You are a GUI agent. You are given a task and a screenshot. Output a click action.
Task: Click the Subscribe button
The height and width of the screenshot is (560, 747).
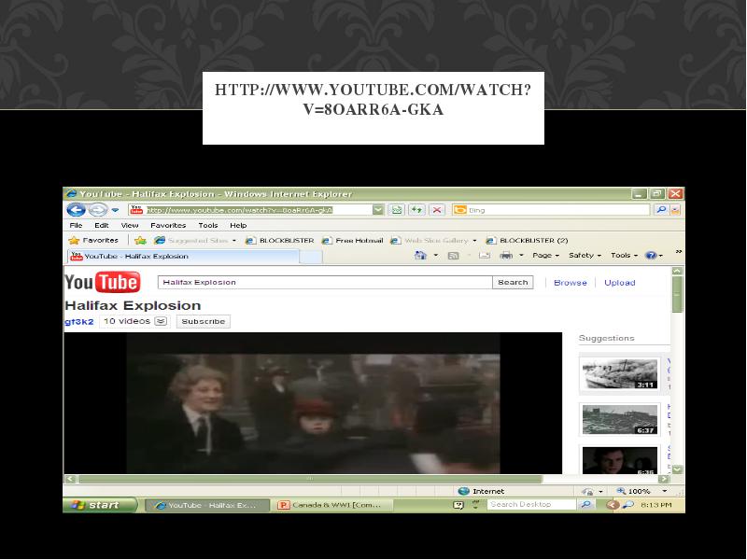pyautogui.click(x=204, y=321)
